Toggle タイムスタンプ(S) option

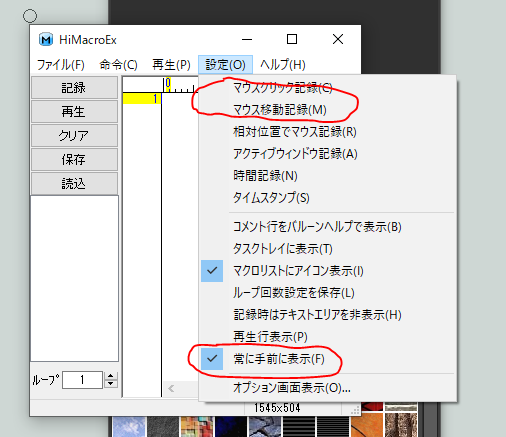pos(328,198)
